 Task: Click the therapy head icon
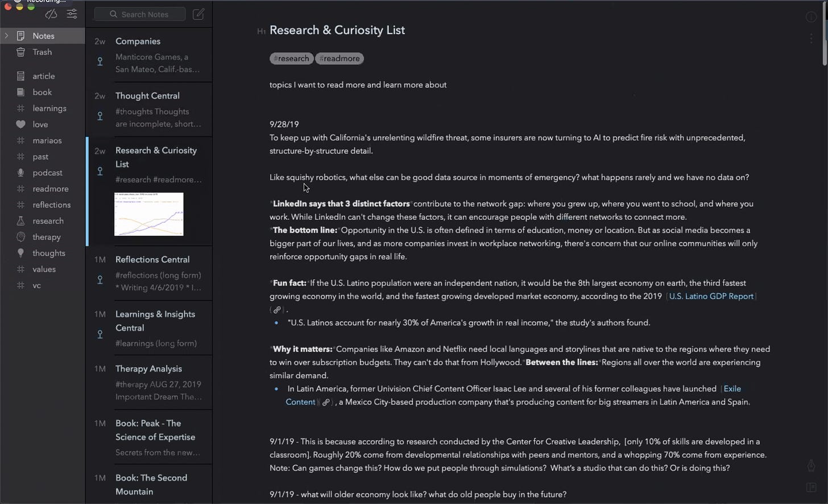tap(20, 237)
